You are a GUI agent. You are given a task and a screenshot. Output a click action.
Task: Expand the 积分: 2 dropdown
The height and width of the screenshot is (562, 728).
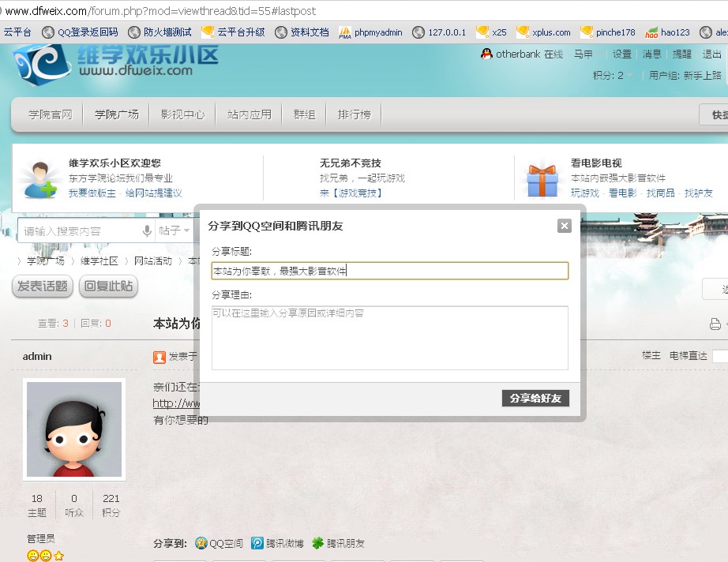click(613, 75)
